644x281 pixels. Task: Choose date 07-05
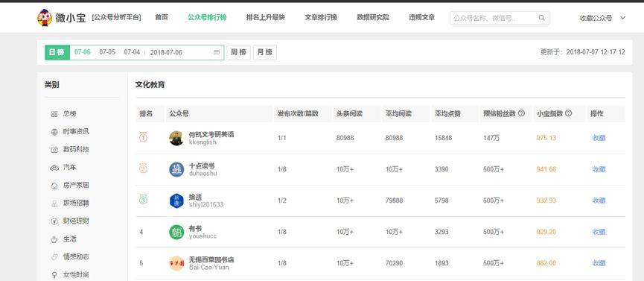click(107, 52)
